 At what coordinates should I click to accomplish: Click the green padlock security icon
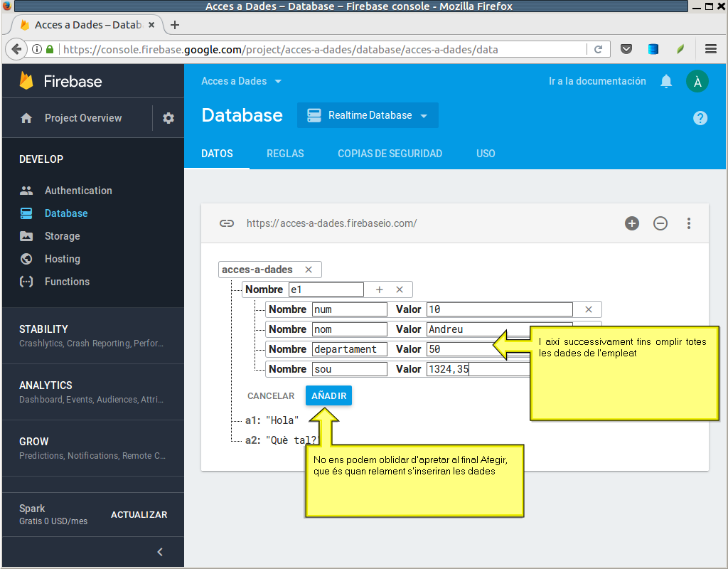(50, 49)
